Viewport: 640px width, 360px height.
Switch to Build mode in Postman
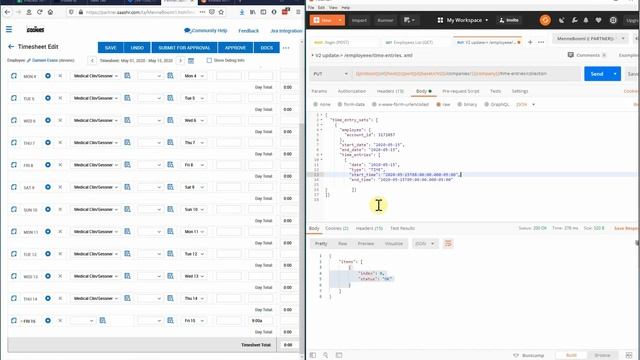[x=571, y=355]
